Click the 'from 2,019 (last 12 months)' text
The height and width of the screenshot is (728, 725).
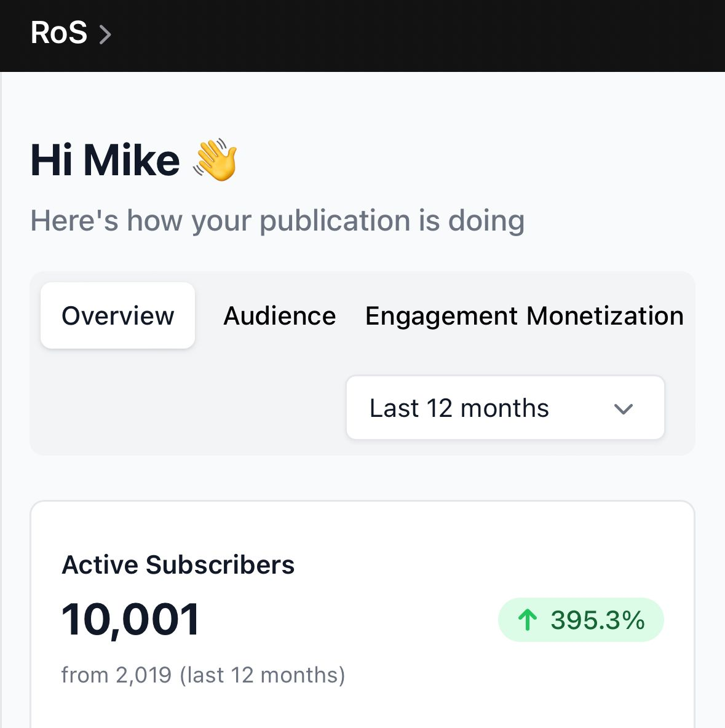[203, 675]
